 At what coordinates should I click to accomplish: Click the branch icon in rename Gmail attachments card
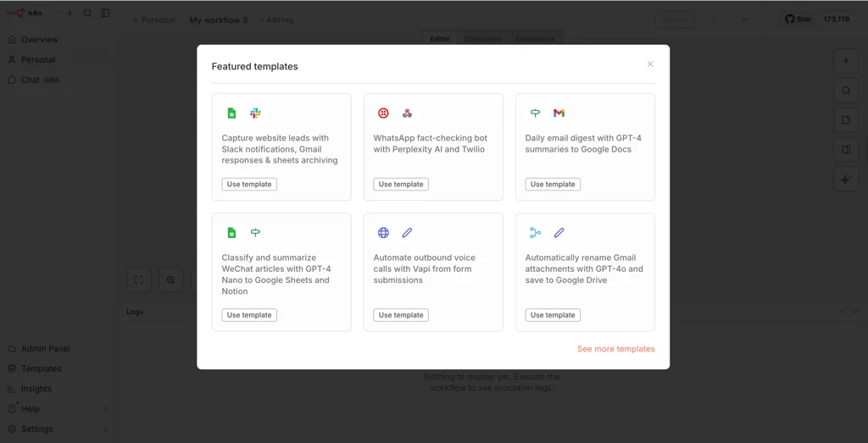click(x=536, y=233)
